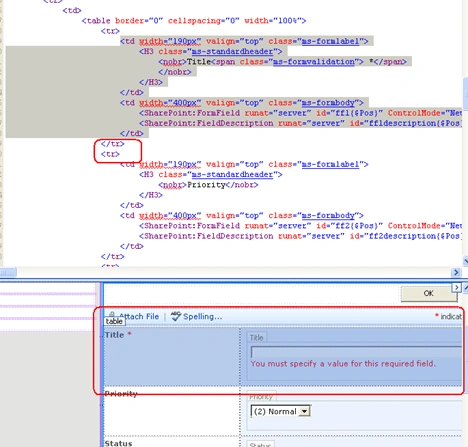The image size is (468, 447).
Task: Click 'ms-formbody' class in highlighted td line
Action: 328,103
